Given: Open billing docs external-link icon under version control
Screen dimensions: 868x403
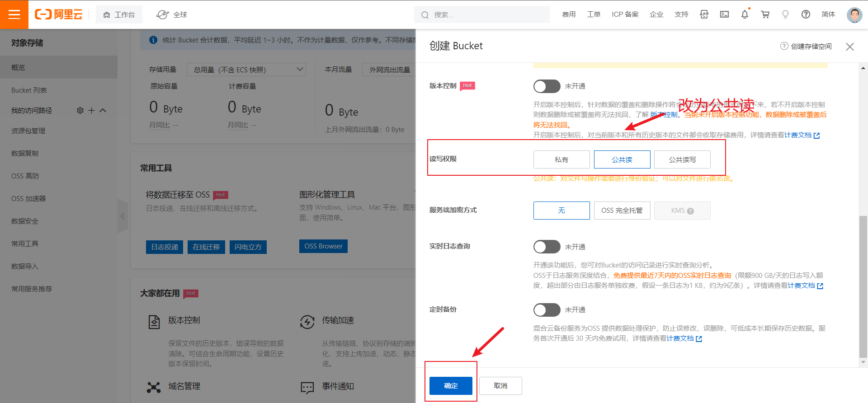Looking at the screenshot, I should [x=816, y=136].
